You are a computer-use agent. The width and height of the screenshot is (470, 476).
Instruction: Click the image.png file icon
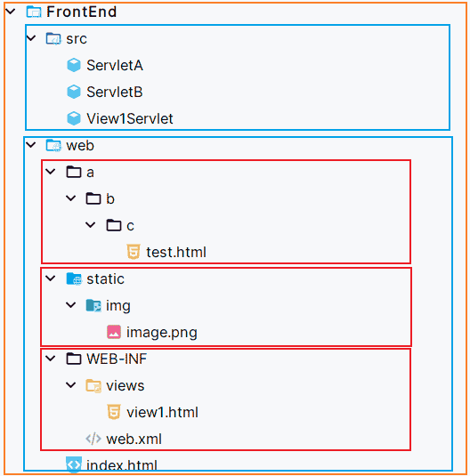114,332
